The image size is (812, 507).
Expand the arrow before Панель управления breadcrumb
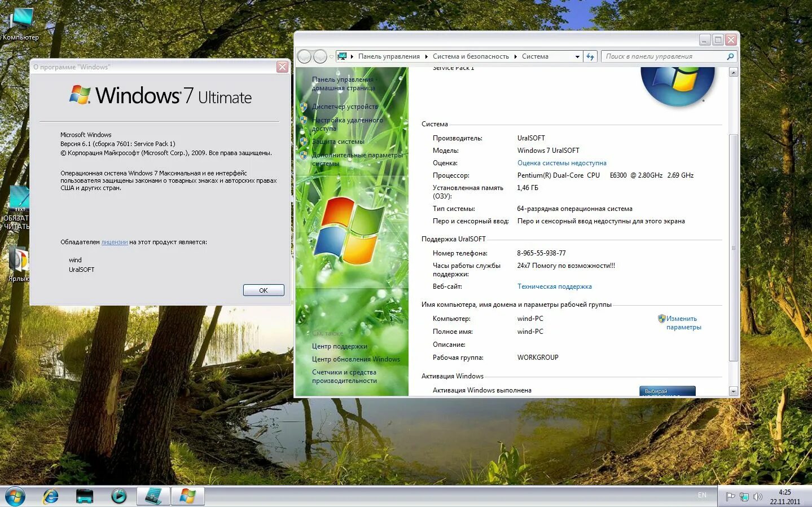click(x=352, y=56)
